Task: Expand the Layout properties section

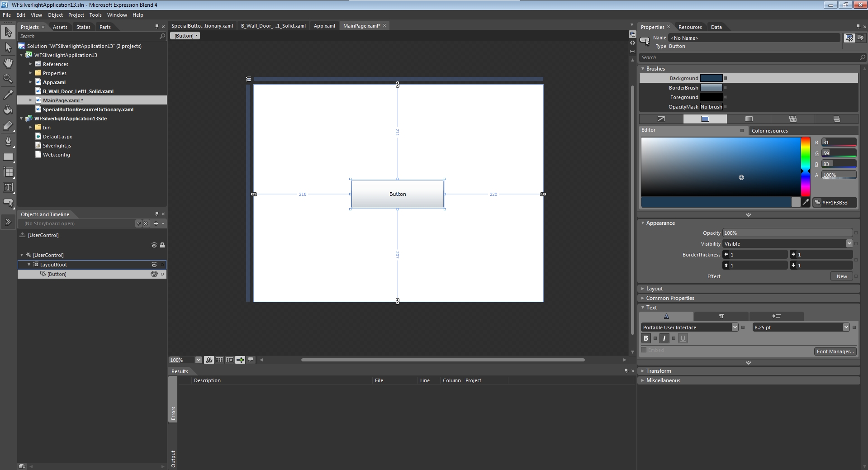Action: click(654, 289)
